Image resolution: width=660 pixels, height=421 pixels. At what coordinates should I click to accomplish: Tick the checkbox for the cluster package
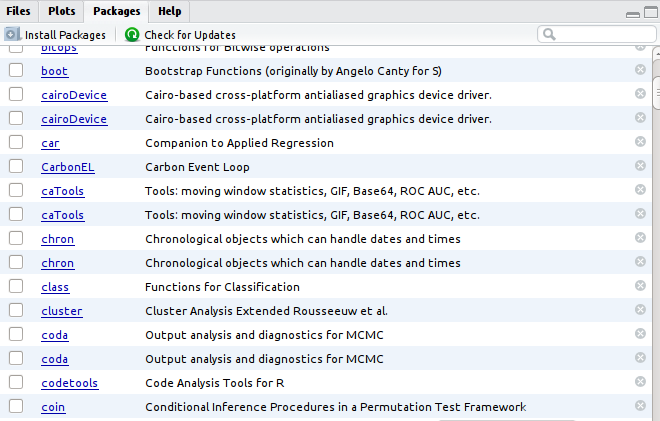pyautogui.click(x=16, y=310)
